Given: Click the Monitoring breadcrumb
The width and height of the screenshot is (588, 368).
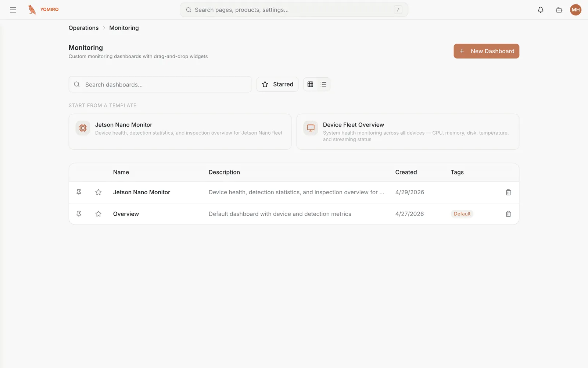Looking at the screenshot, I should (124, 28).
